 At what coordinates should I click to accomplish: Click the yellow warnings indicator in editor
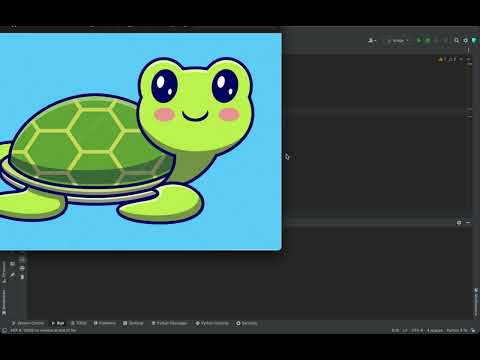(443, 59)
